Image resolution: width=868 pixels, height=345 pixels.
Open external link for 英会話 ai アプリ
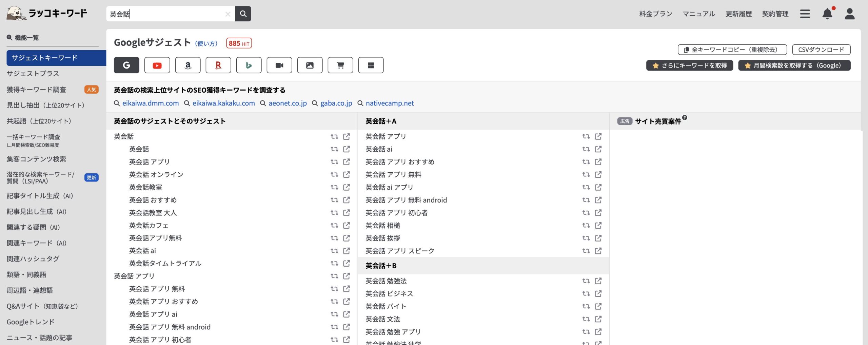tap(598, 187)
